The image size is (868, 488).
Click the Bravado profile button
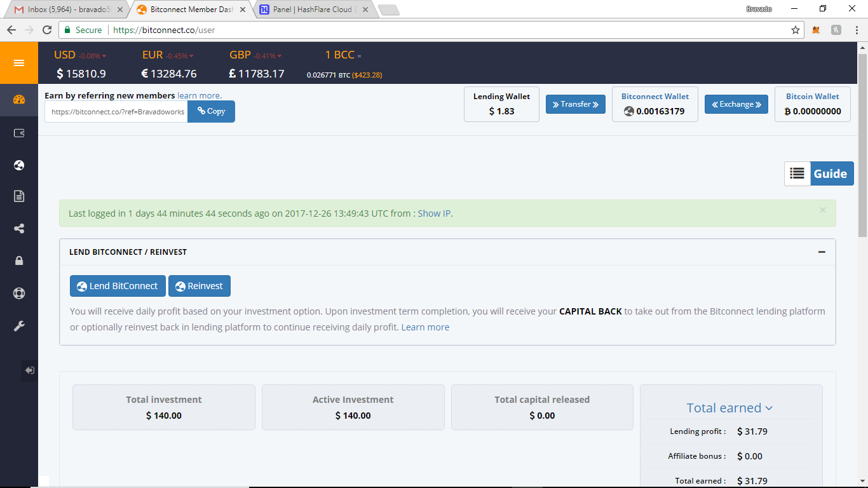759,10
